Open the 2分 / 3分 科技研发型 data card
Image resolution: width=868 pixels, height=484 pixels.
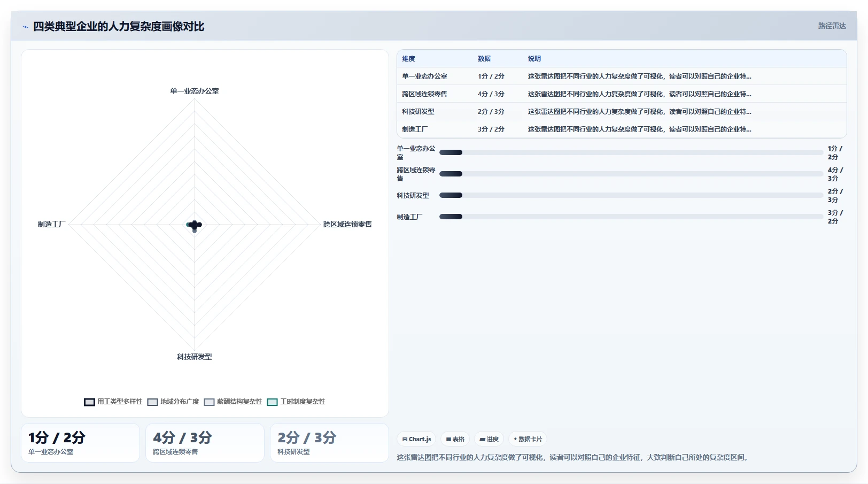tap(329, 443)
